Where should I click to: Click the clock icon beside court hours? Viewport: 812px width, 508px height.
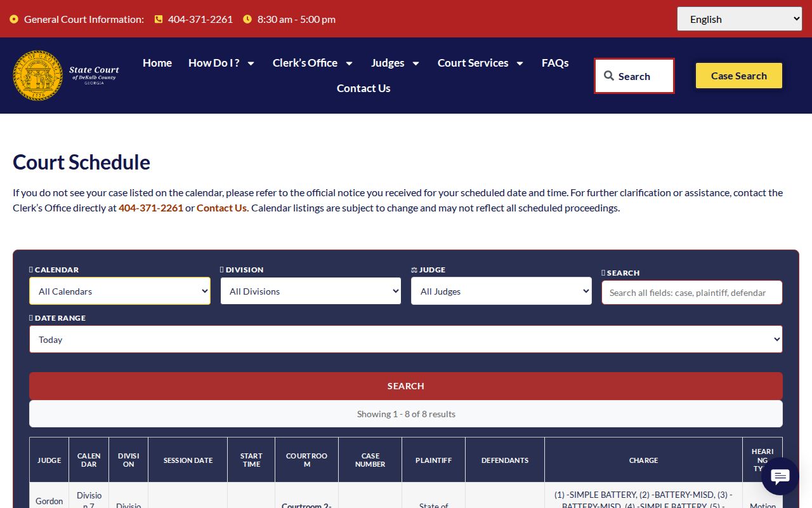pos(247,19)
